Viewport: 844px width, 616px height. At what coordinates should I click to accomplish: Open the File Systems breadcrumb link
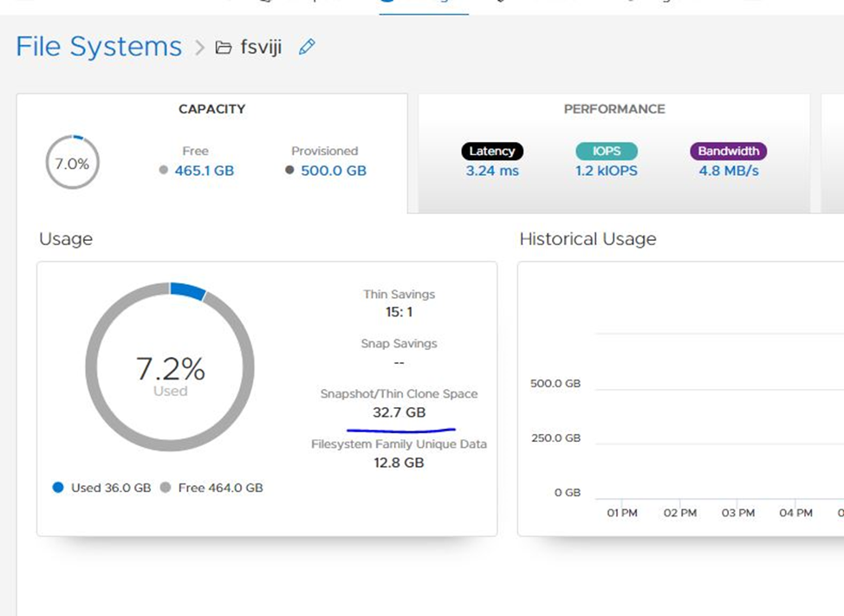click(x=98, y=47)
